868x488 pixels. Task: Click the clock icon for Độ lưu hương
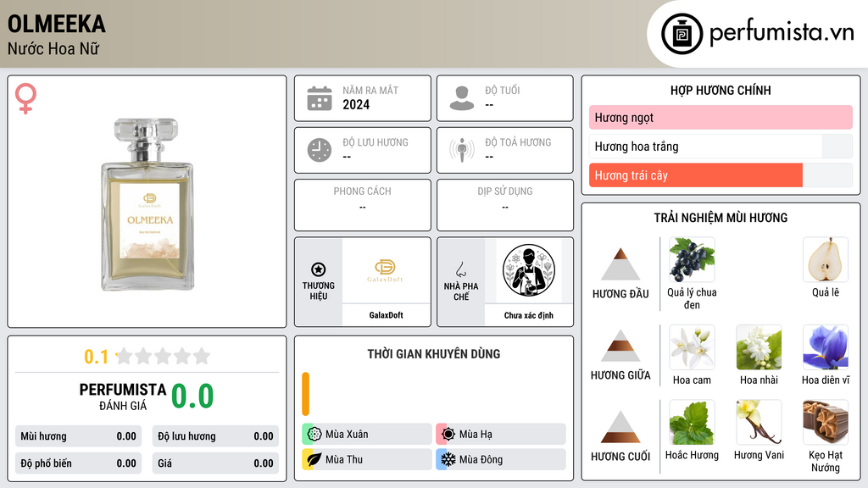pos(320,150)
